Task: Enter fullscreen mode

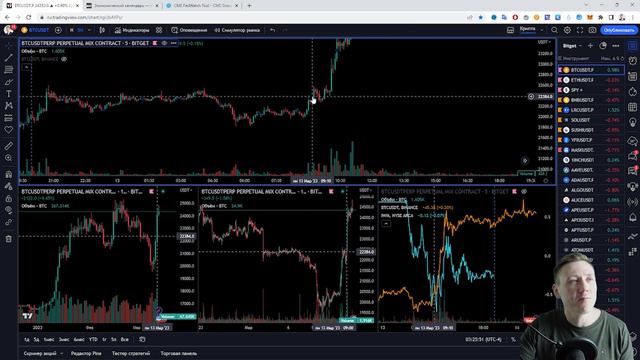Action: point(580,30)
